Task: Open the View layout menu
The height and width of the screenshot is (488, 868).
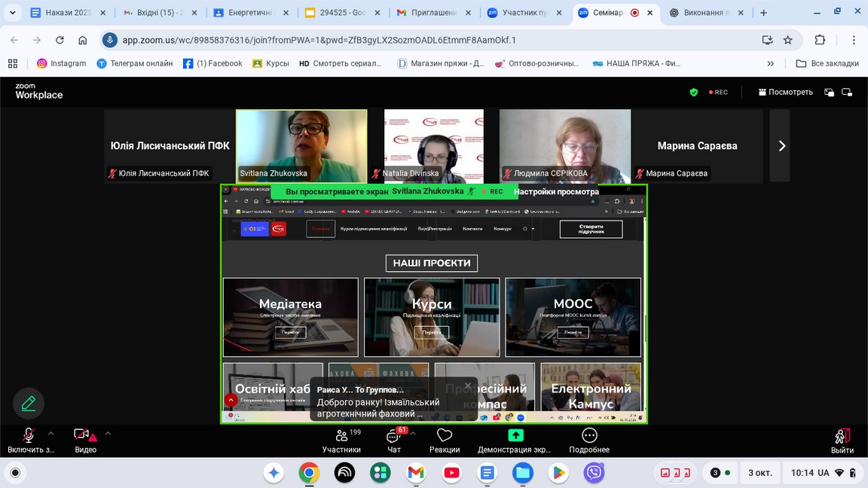Action: pyautogui.click(x=785, y=92)
